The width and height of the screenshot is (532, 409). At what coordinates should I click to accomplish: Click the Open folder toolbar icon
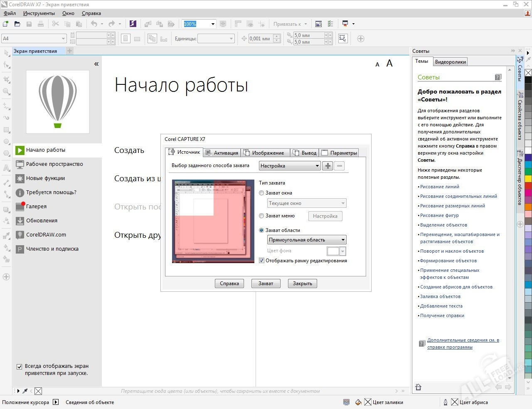[17, 24]
